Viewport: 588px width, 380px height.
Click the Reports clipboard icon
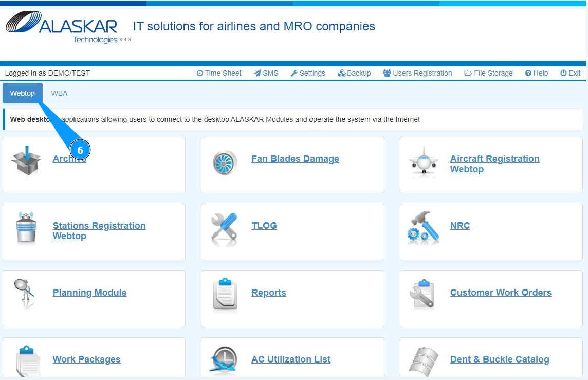pyautogui.click(x=225, y=294)
